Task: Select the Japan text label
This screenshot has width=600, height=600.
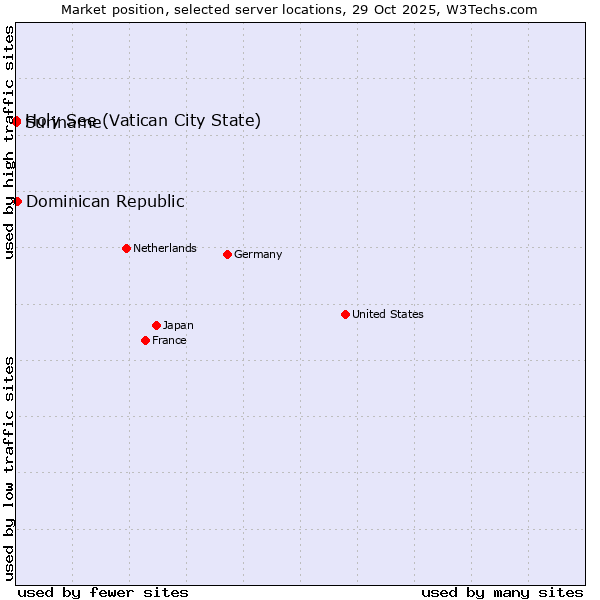Action: point(178,325)
